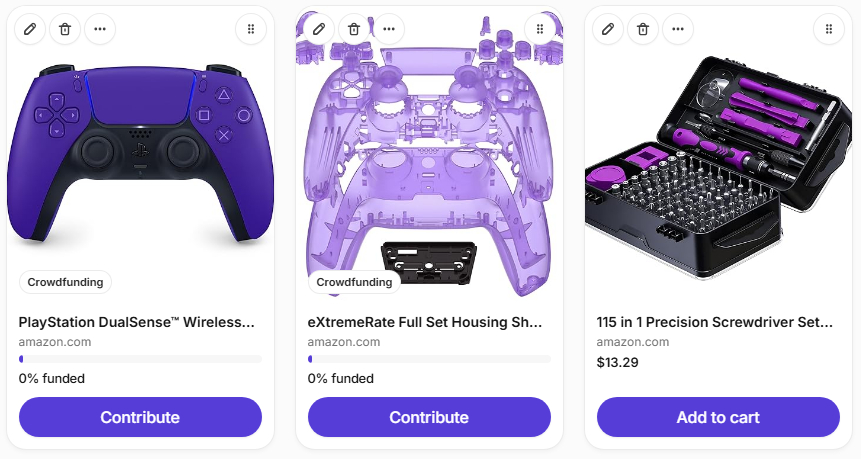861x459 pixels.
Task: Open more options for Screwdriver Set card
Action: pos(678,29)
